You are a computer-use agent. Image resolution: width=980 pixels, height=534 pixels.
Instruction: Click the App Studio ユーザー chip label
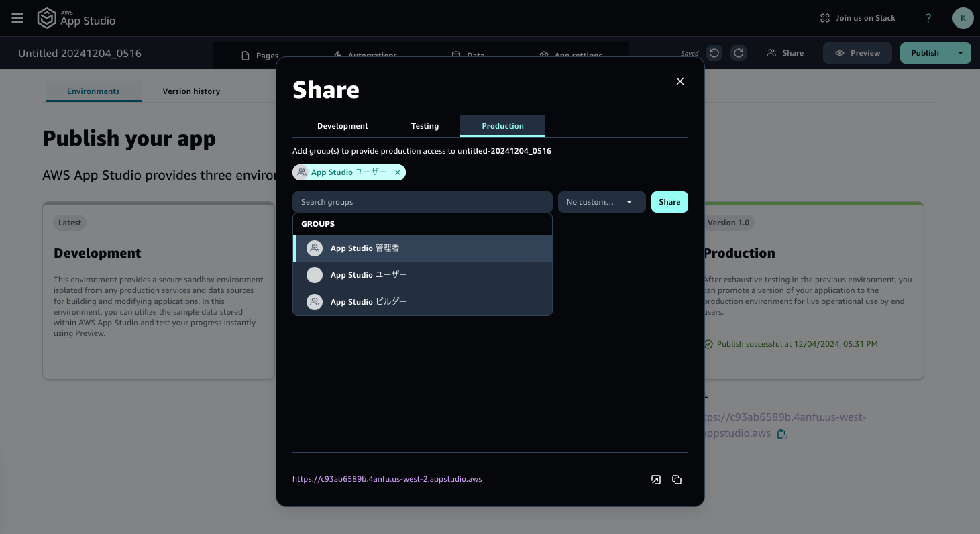click(349, 172)
